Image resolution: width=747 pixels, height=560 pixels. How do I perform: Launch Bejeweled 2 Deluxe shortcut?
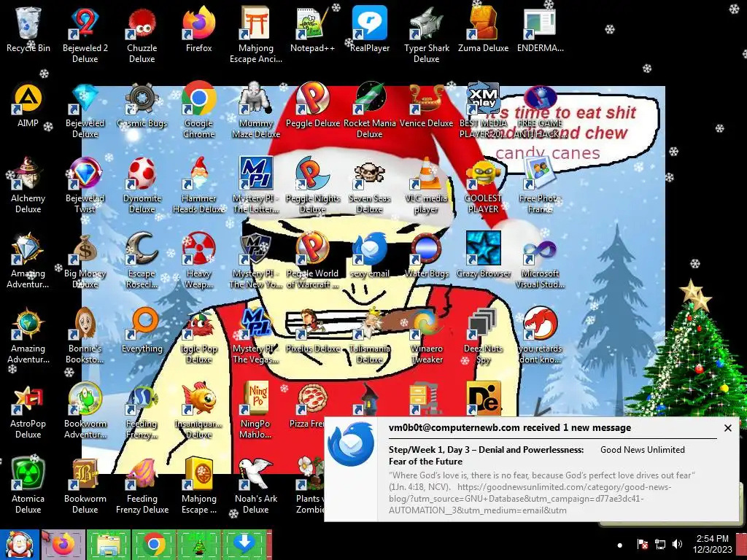85,35
